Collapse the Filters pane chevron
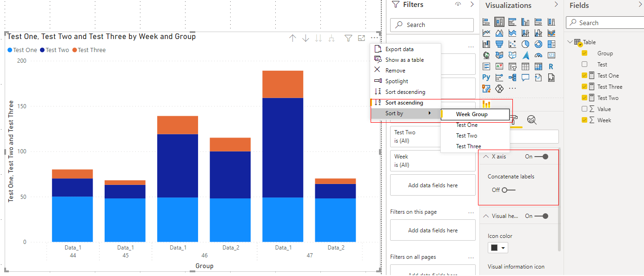The height and width of the screenshot is (276, 644). 472,5
